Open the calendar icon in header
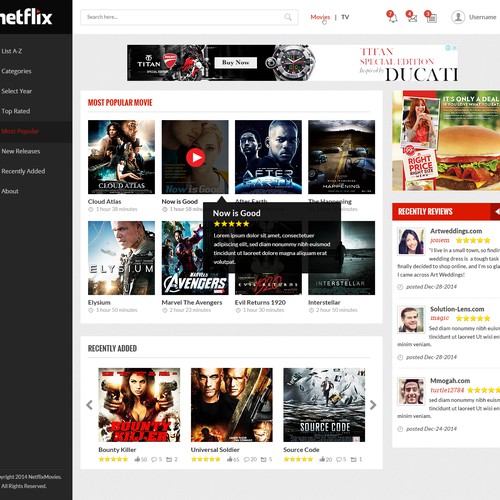The width and height of the screenshot is (500, 500). pos(432,18)
